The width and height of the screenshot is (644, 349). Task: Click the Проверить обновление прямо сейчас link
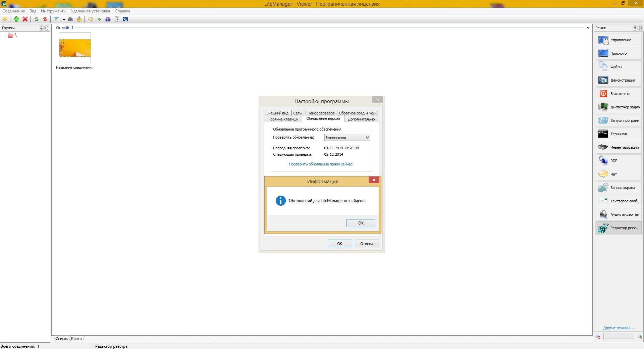point(321,164)
